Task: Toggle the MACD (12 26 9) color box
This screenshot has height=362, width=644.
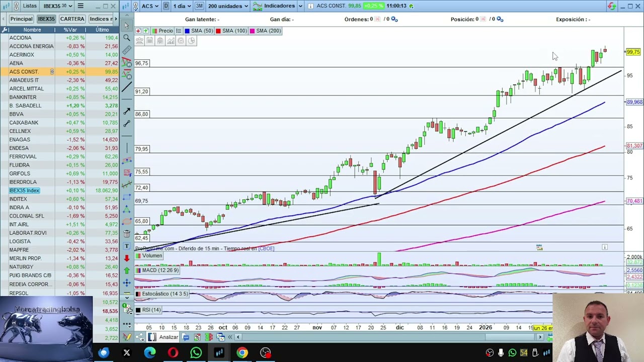Action: (138, 270)
